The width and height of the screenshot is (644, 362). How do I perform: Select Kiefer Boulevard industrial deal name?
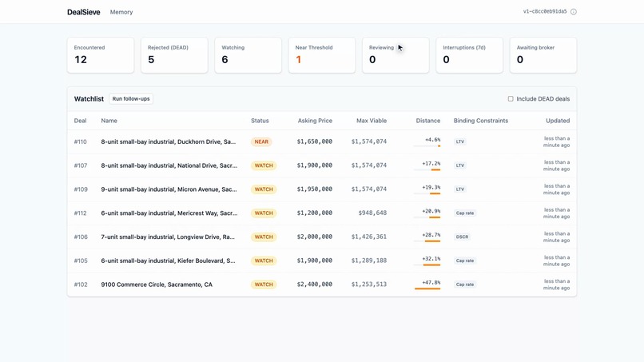[x=169, y=261]
